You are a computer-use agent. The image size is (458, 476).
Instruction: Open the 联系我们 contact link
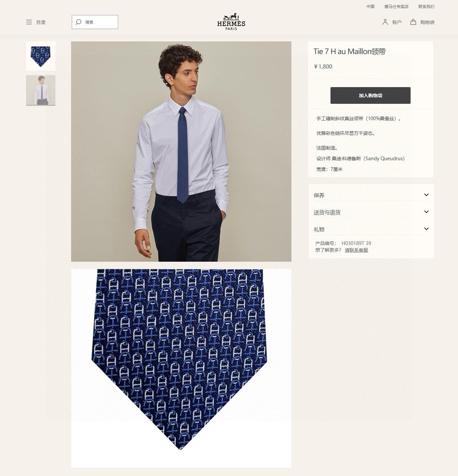pos(426,6)
